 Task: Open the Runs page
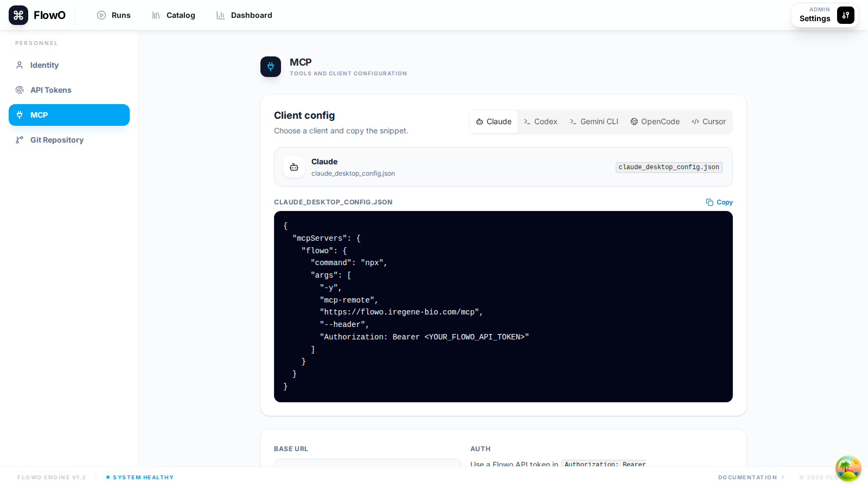[114, 15]
